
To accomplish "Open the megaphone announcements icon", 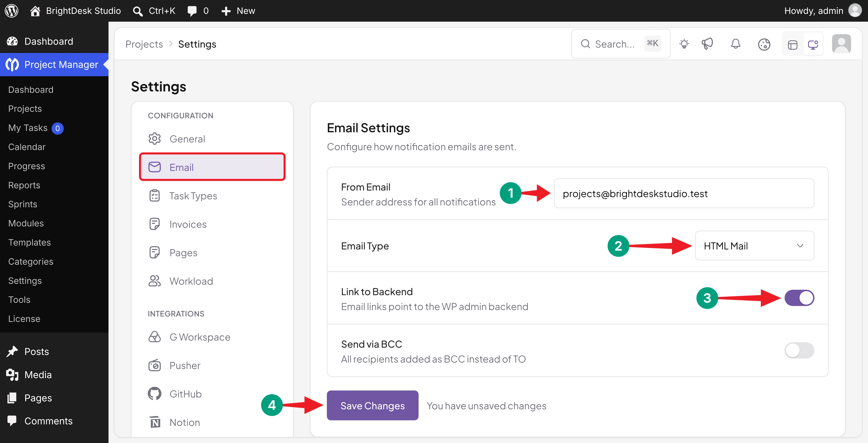I will coord(707,44).
